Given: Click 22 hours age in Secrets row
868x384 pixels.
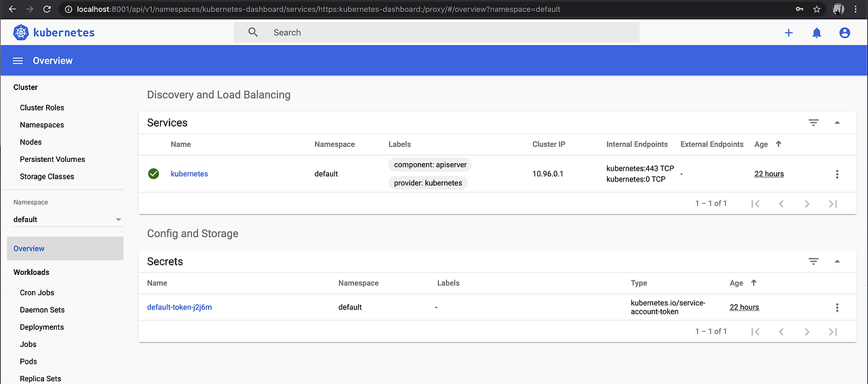Looking at the screenshot, I should tap(745, 307).
